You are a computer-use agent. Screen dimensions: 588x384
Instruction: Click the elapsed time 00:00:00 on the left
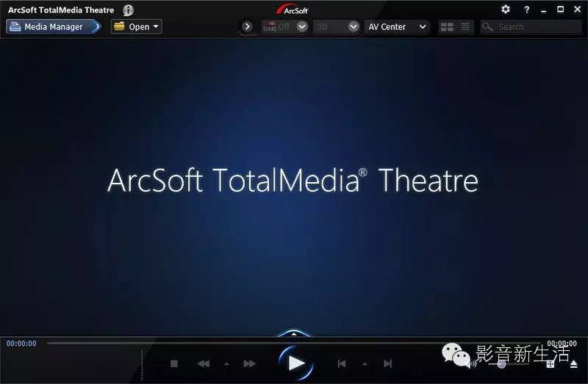point(21,344)
